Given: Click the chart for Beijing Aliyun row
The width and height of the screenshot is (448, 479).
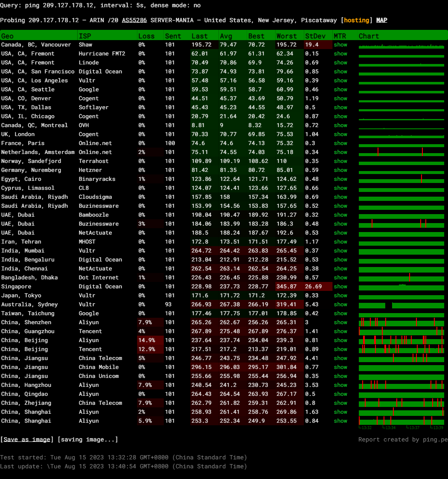Looking at the screenshot, I should tap(401, 340).
